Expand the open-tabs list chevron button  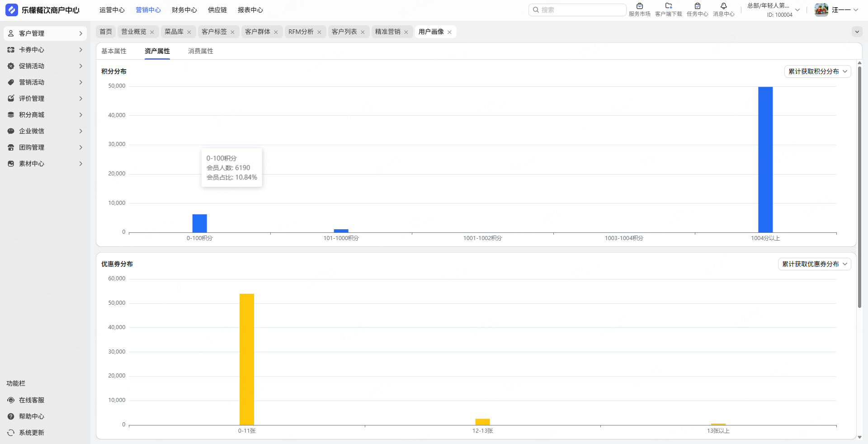tap(857, 32)
